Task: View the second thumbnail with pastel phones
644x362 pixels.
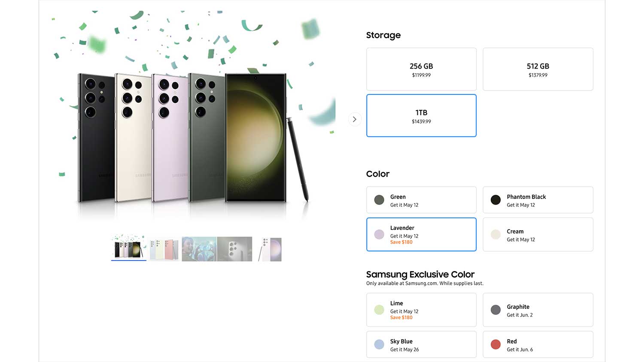Action: click(x=164, y=249)
